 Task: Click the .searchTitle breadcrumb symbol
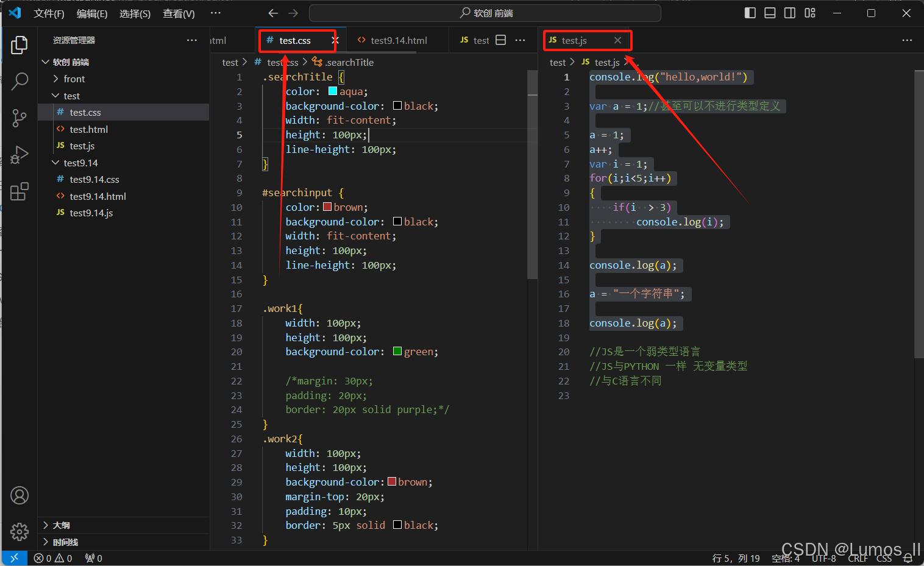coord(349,62)
